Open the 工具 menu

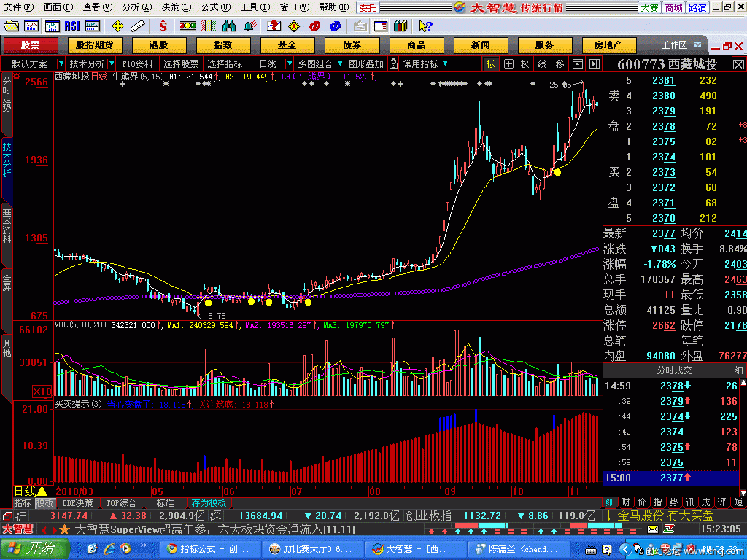(255, 7)
